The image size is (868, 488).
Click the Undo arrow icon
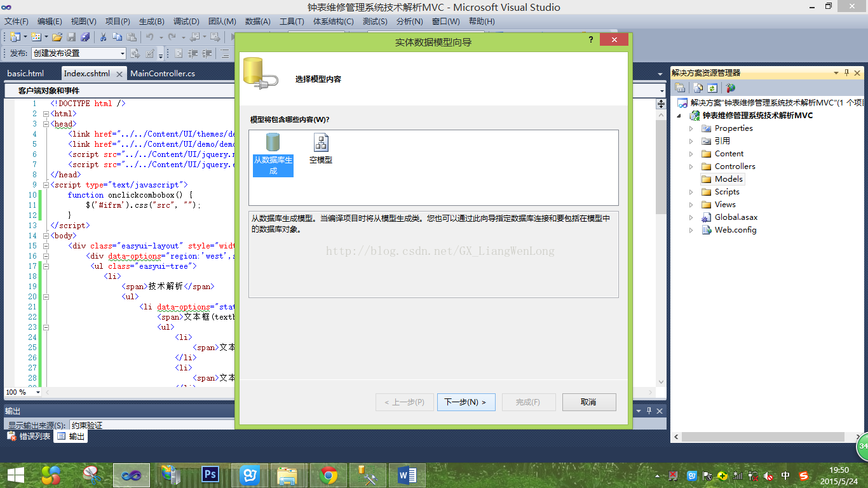pyautogui.click(x=150, y=37)
